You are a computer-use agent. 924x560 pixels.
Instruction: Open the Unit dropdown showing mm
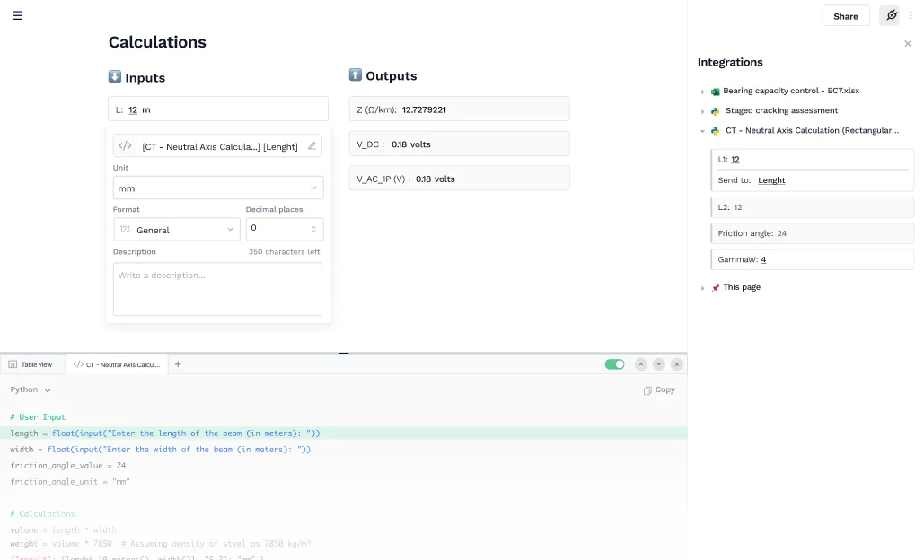pyautogui.click(x=218, y=188)
